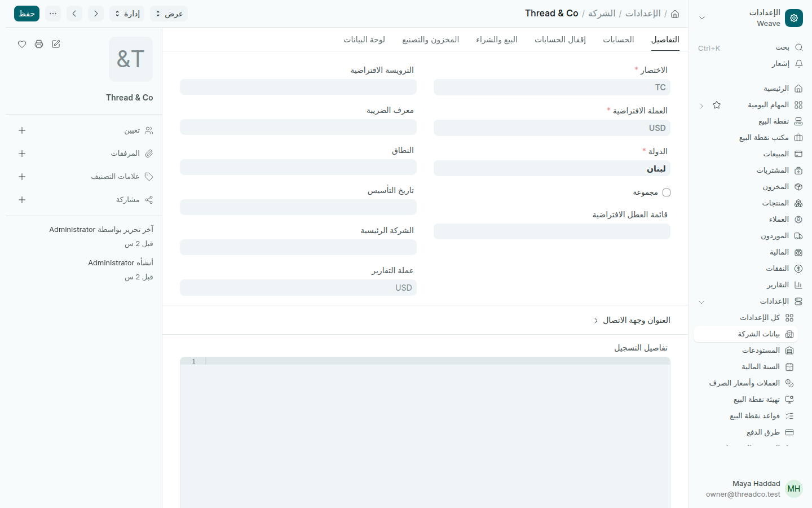The image size is (812, 508).
Task: Click the تاريخ التأسيس date field
Action: pyautogui.click(x=298, y=207)
